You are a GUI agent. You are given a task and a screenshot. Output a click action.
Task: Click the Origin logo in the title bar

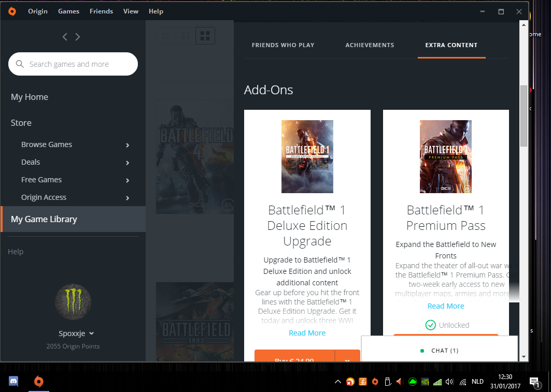(12, 11)
